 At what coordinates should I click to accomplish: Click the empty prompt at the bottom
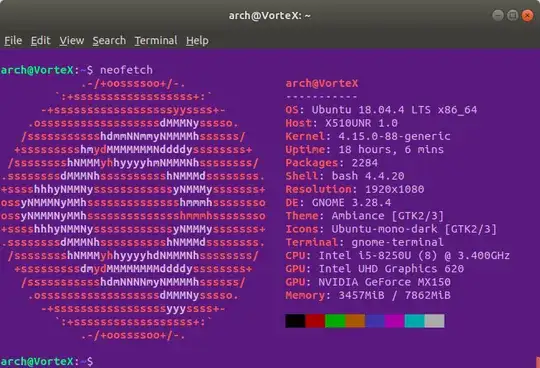coord(46,361)
